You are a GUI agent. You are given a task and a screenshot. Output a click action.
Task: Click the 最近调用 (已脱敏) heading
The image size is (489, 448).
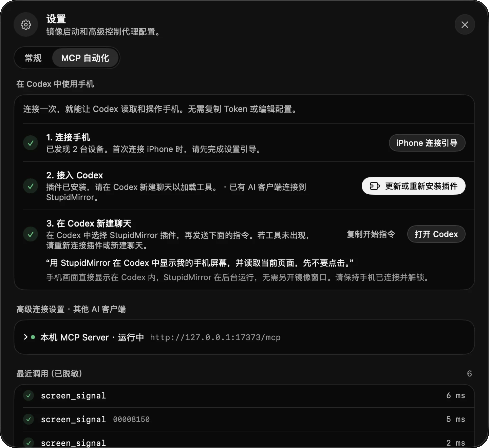tap(49, 373)
